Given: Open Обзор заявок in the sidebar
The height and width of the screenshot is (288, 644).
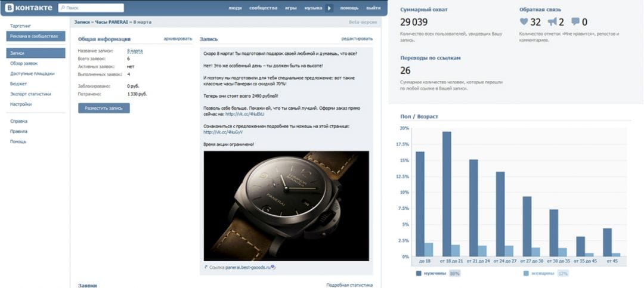Looking at the screenshot, I should [x=24, y=63].
